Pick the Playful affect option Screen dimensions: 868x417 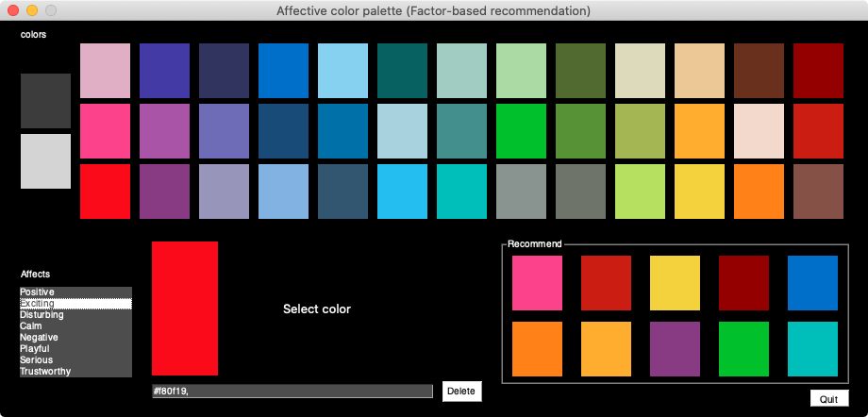click(36, 349)
